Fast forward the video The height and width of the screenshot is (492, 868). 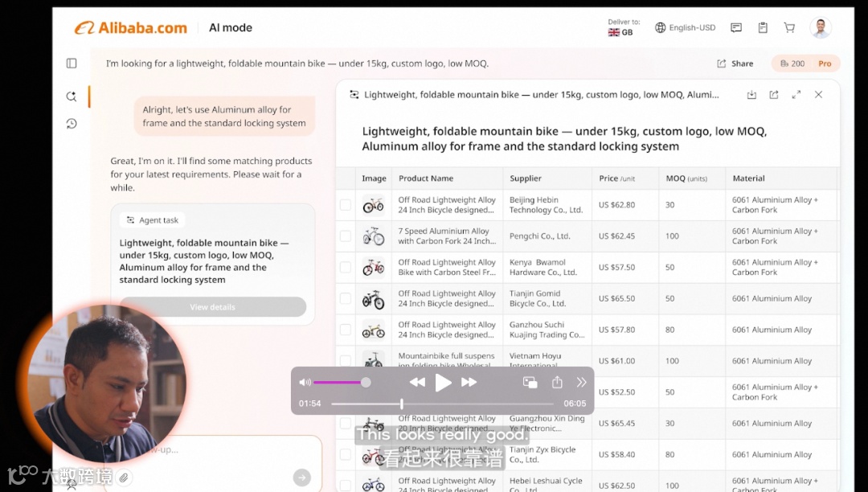(x=469, y=383)
